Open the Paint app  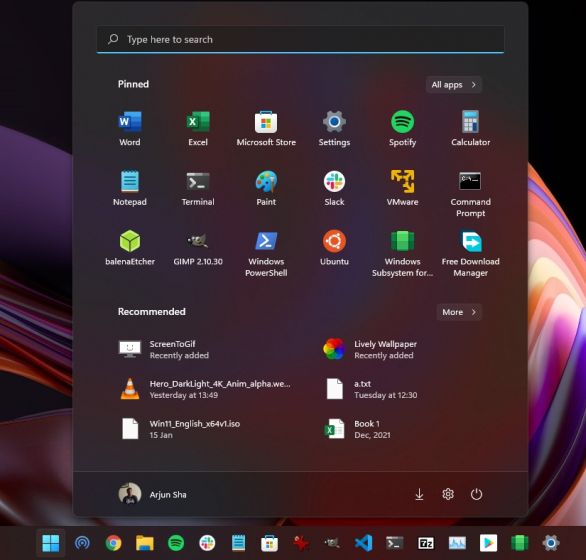coord(266,188)
